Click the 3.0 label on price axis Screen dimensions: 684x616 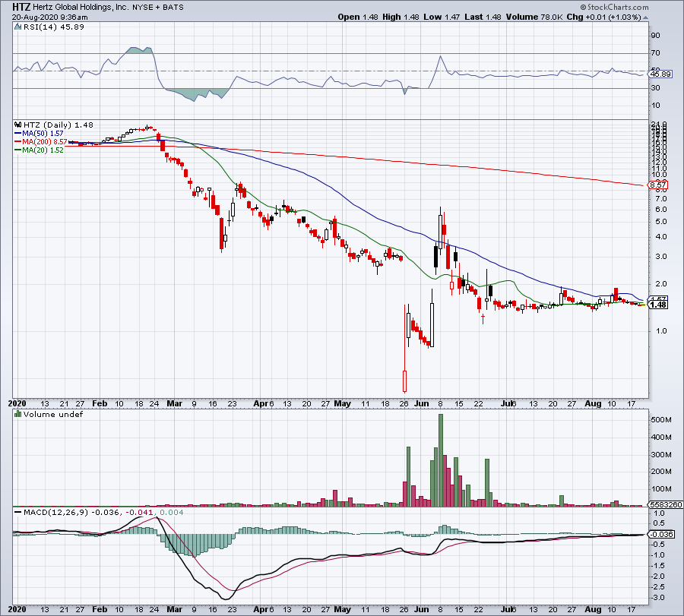[661, 256]
